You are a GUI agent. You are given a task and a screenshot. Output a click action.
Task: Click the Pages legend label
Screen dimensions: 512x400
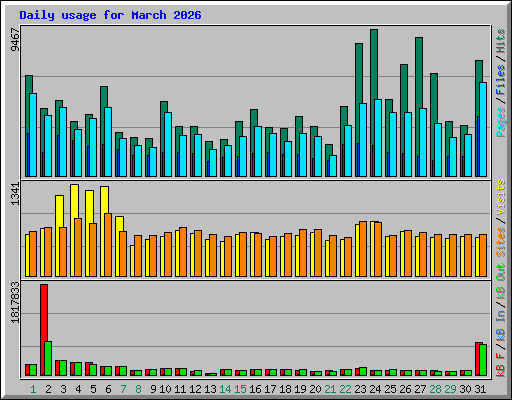pos(501,122)
